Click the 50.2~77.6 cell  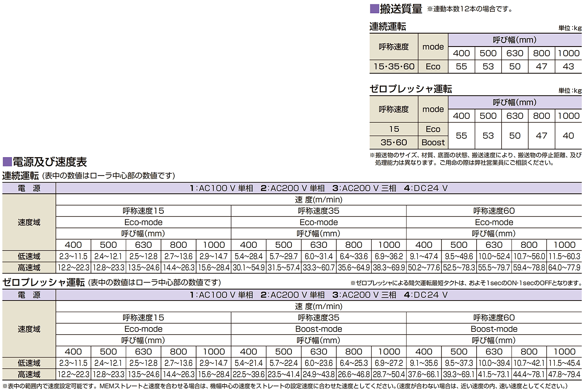[424, 268]
